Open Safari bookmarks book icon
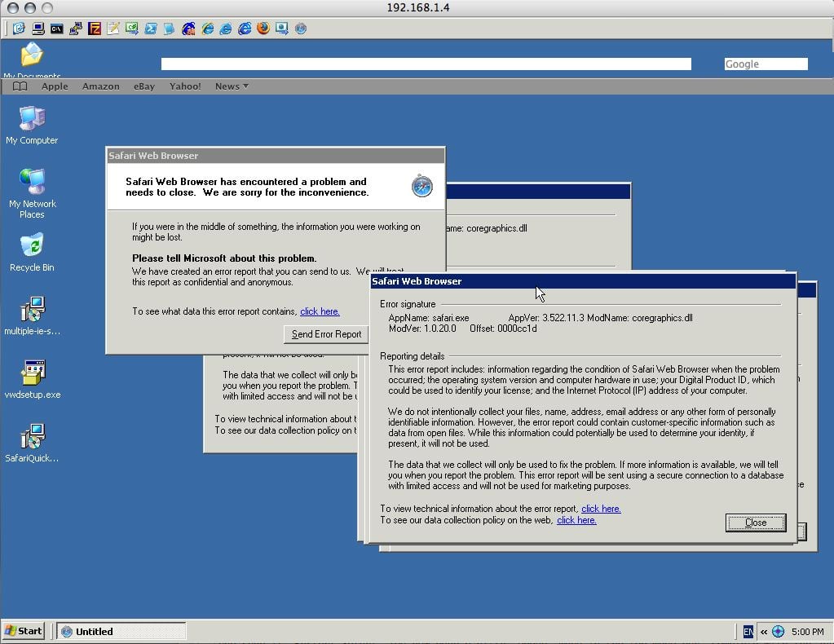This screenshot has height=644, width=834. (x=20, y=86)
